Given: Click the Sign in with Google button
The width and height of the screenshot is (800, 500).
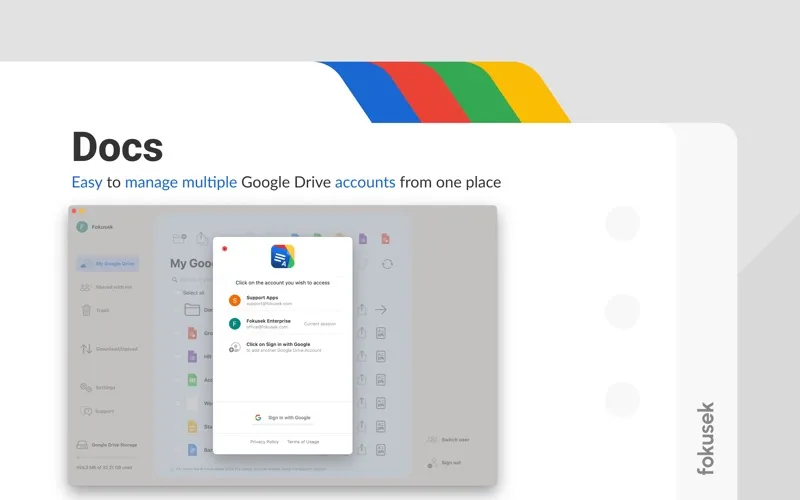Looking at the screenshot, I should 283,417.
